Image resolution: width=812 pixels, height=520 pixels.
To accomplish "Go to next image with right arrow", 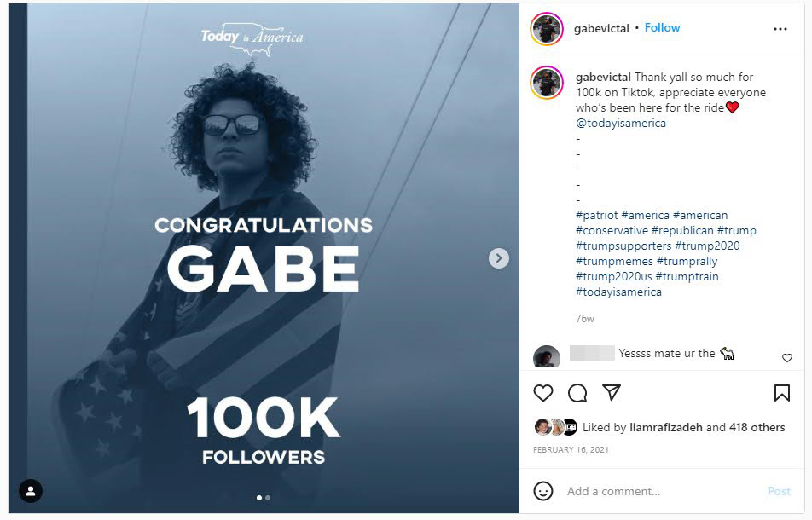I will (x=499, y=258).
